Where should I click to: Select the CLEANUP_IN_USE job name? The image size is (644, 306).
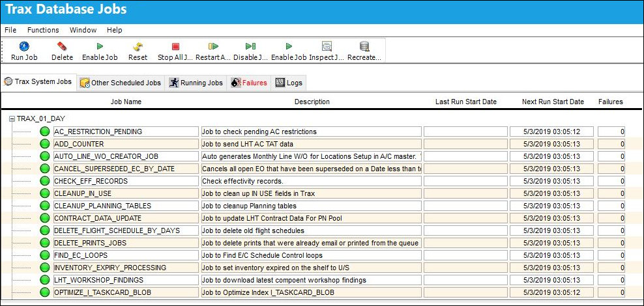(126, 193)
